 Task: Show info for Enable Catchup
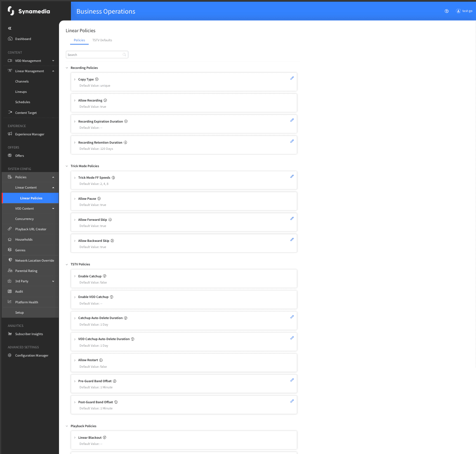coord(104,277)
